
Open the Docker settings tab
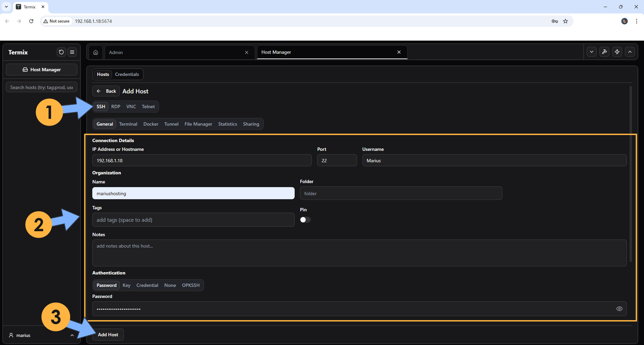point(150,124)
